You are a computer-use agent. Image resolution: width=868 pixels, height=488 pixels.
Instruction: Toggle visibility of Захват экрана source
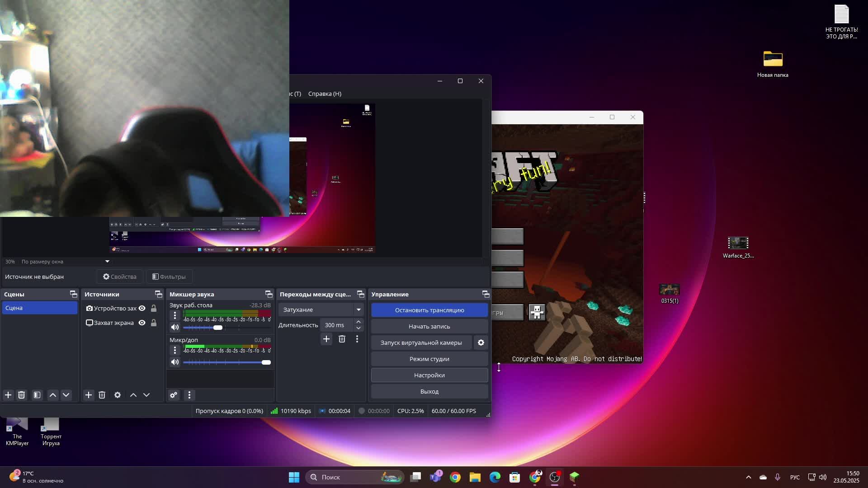point(142,323)
